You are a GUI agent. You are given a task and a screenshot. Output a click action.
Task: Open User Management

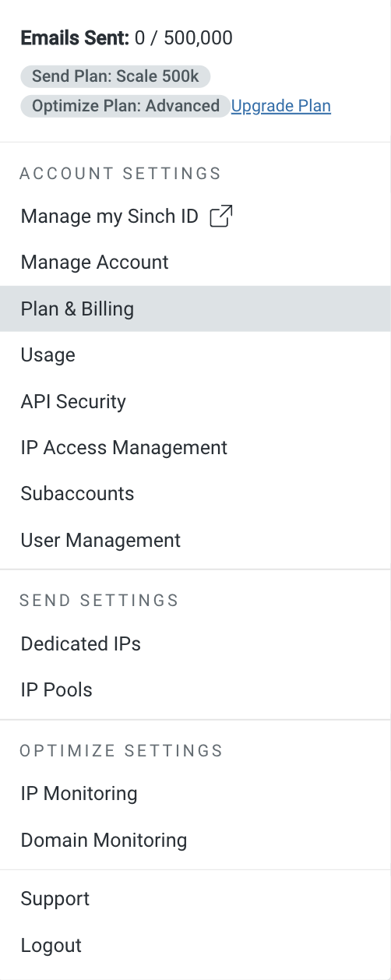pos(195,541)
